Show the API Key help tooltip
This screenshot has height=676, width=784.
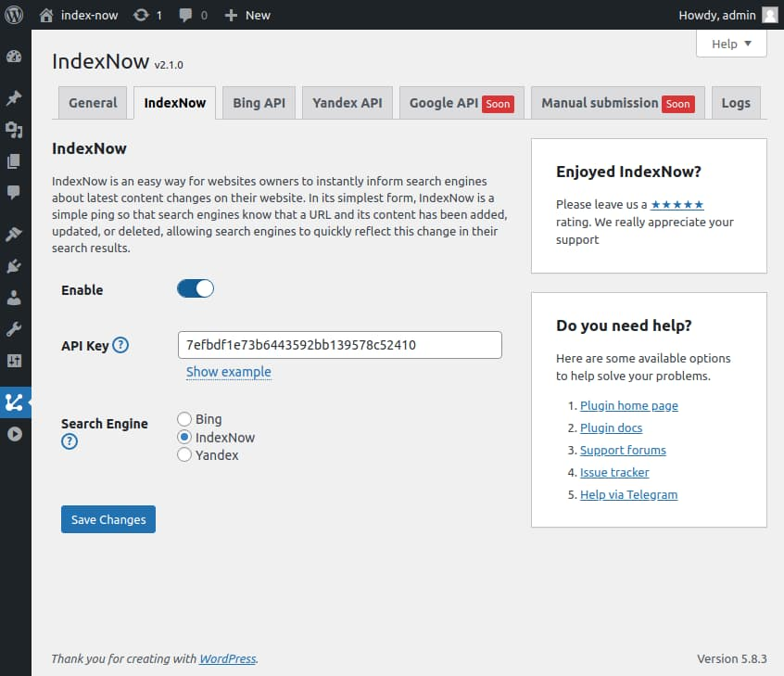point(120,345)
